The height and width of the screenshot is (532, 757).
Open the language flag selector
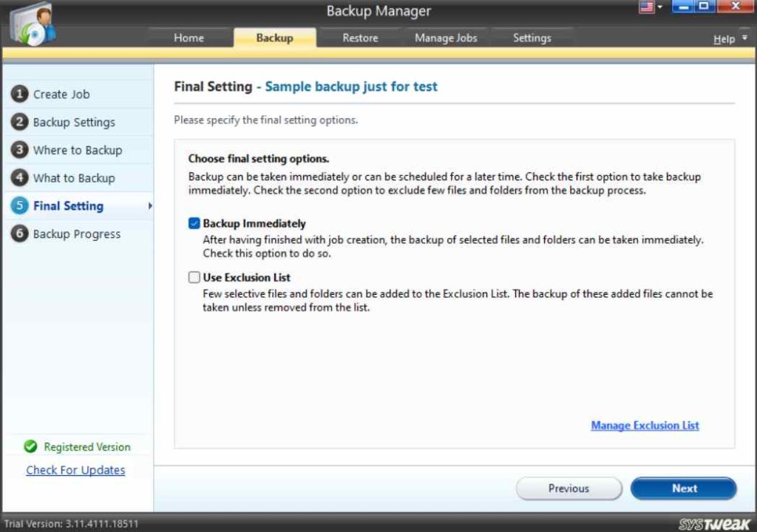646,7
